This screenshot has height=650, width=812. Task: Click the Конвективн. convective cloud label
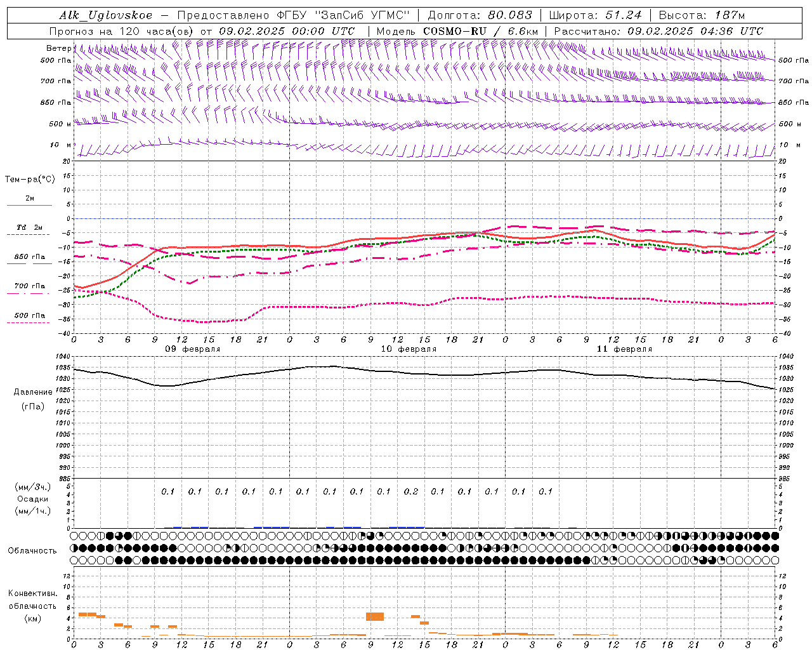pyautogui.click(x=33, y=594)
